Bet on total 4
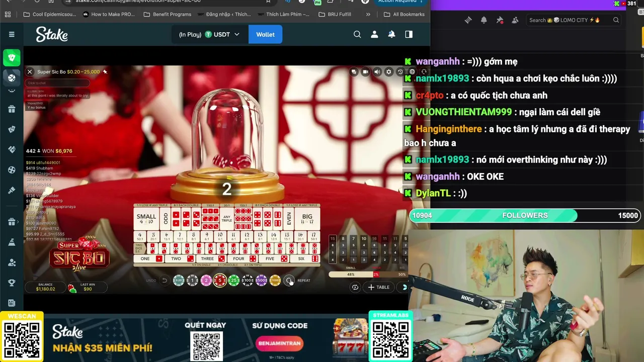Viewport: 644px width, 362px height. pos(140,236)
